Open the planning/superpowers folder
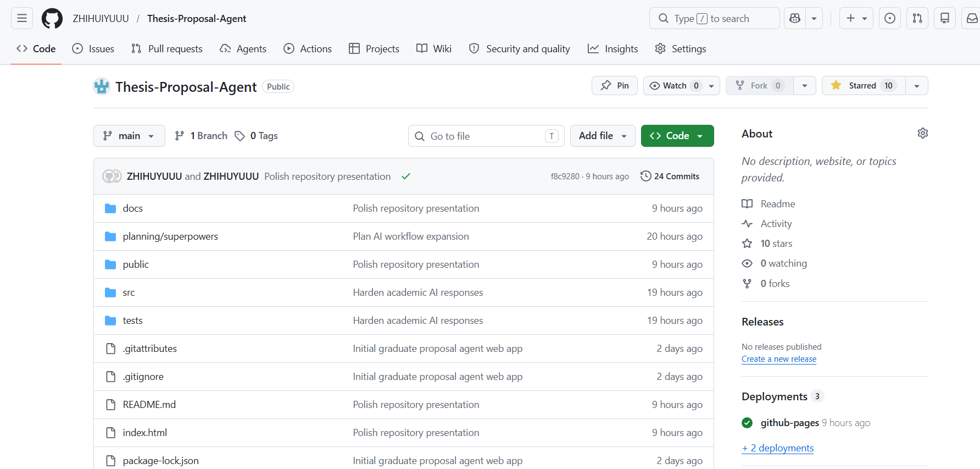This screenshot has height=469, width=980. [170, 236]
